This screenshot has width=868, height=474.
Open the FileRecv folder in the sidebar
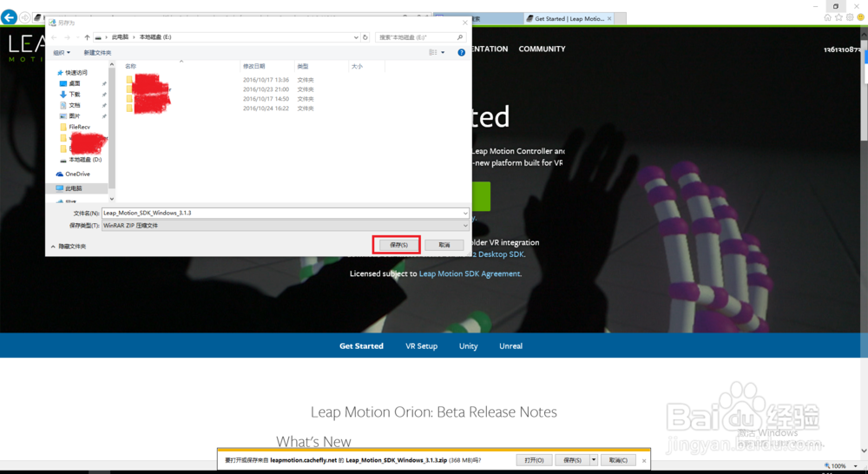pyautogui.click(x=79, y=127)
